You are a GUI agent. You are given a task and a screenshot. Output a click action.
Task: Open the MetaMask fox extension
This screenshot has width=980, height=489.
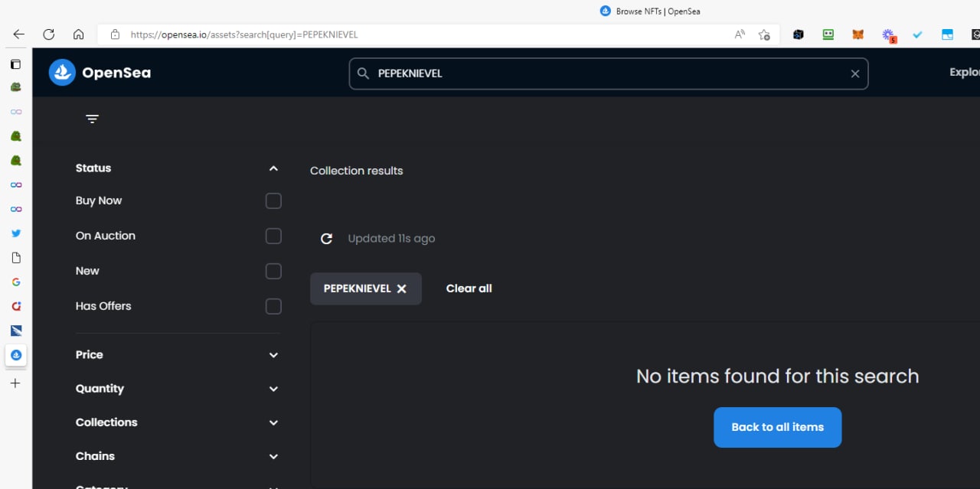click(858, 34)
